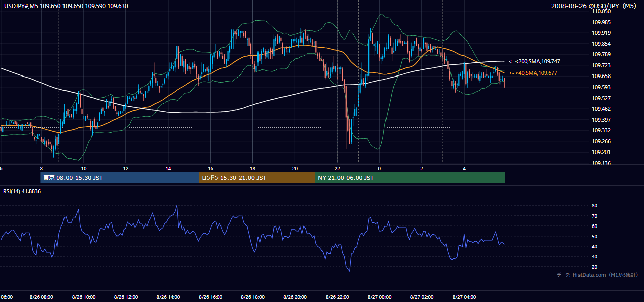
Task: Click the 8/26 16:00 date label
Action: click(x=211, y=297)
